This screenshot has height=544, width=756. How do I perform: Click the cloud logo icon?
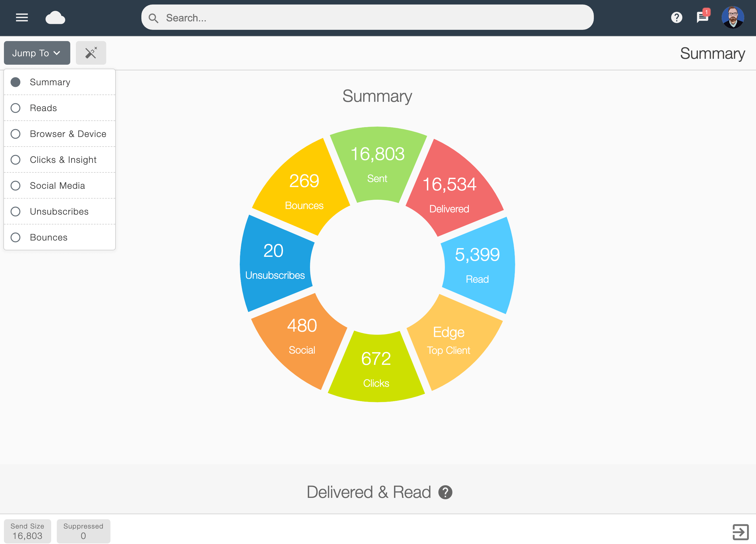(x=55, y=18)
